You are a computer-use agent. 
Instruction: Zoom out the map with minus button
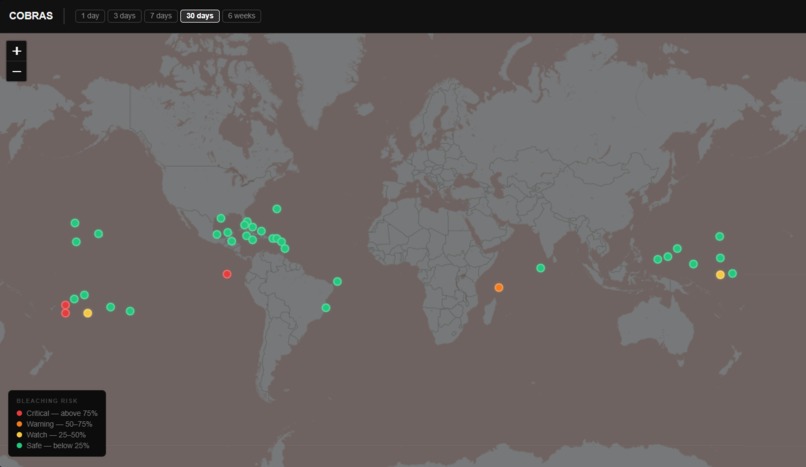tap(16, 71)
